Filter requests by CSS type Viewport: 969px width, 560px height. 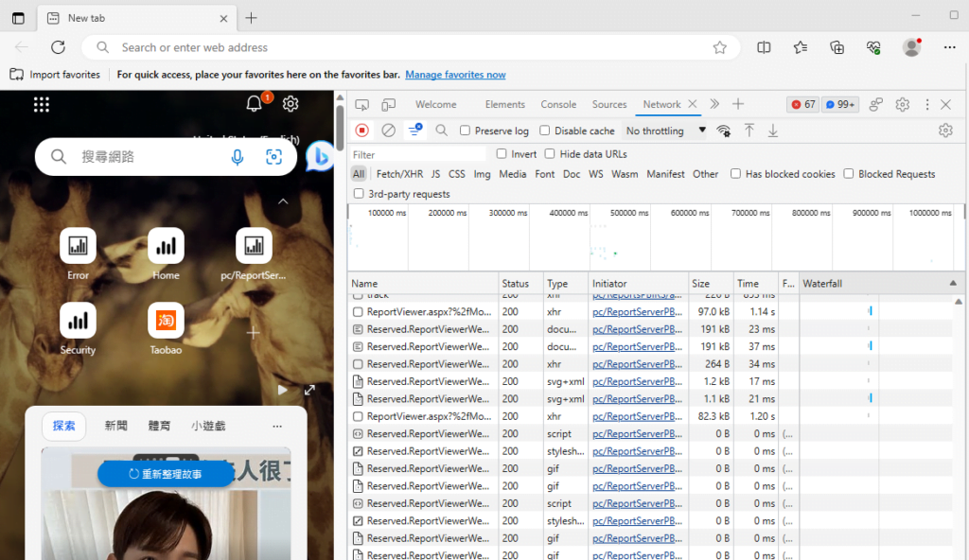457,174
